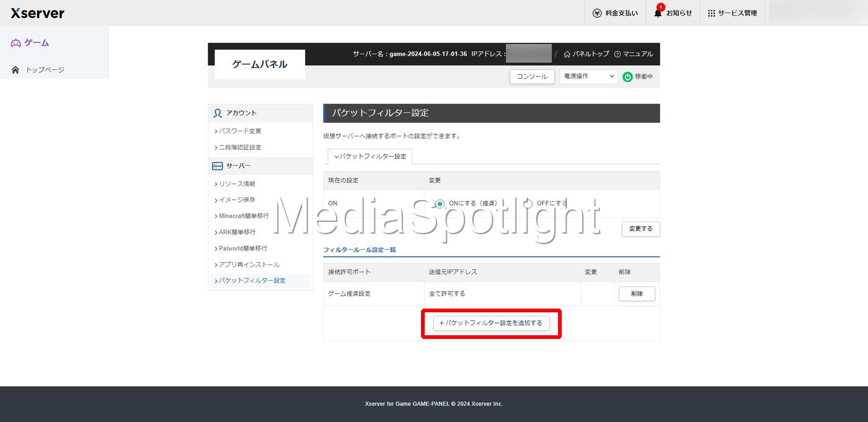Open トップページ via the home icon
Viewport: 868px width, 422px height.
tap(17, 69)
